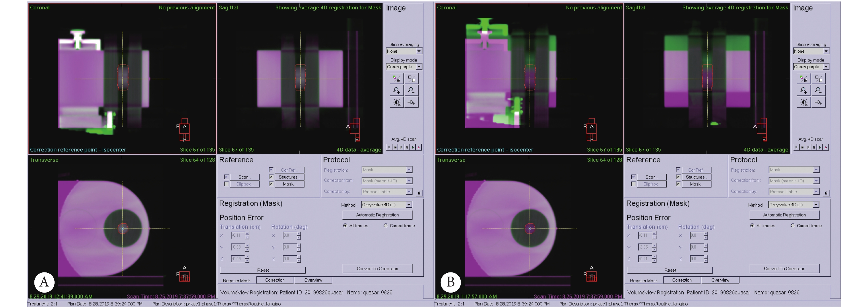
Task: Open left panel Slice averaging dropdown
Action: click(x=419, y=51)
